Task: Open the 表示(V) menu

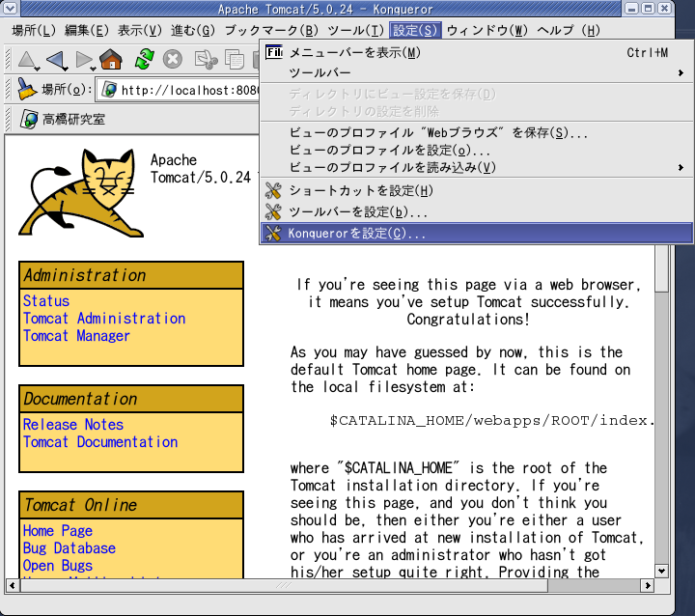Action: pos(140,30)
